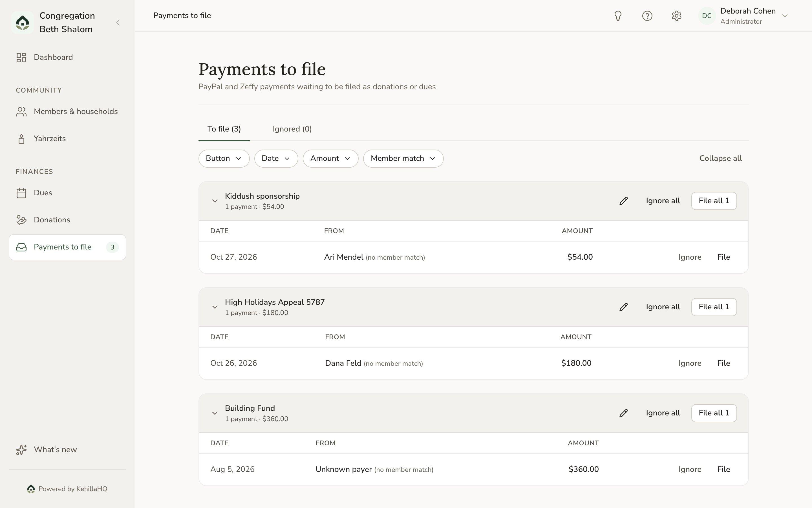Open the help question mark icon
This screenshot has height=508, width=812.
point(647,16)
